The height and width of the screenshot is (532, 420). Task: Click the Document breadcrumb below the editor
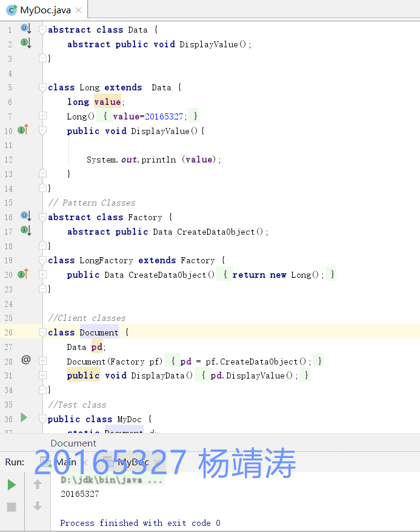coord(73,443)
